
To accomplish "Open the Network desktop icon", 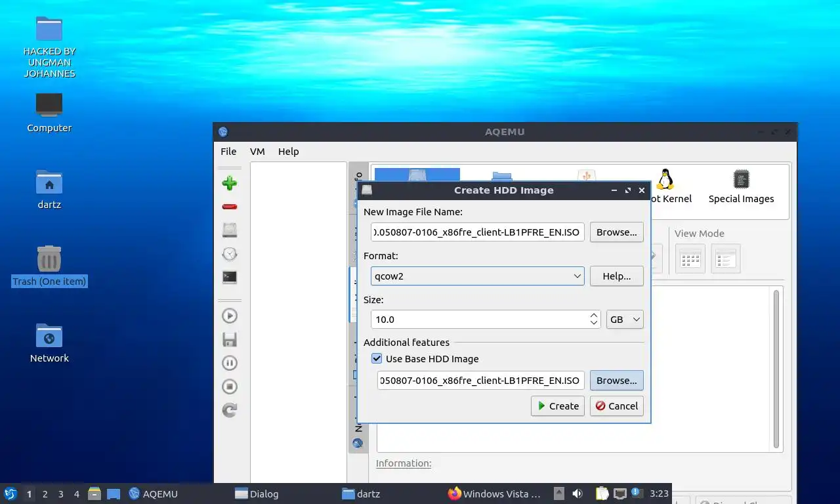I will 49,343.
